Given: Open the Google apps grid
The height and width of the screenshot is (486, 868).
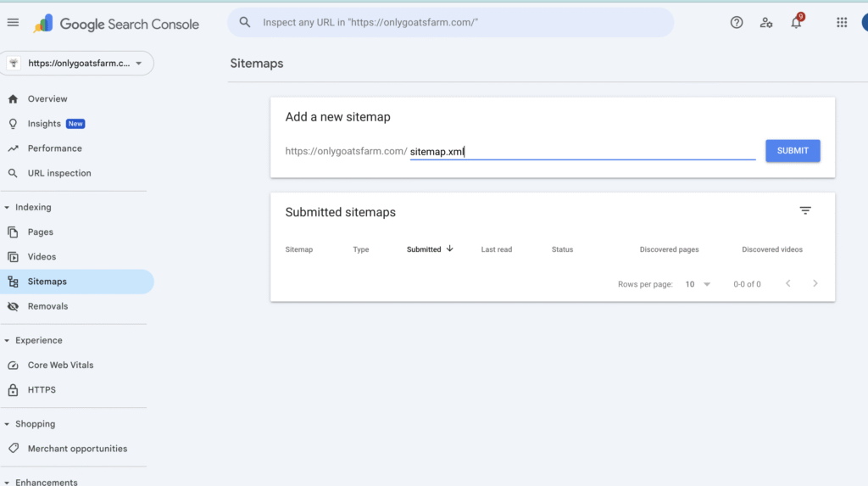Looking at the screenshot, I should [842, 23].
